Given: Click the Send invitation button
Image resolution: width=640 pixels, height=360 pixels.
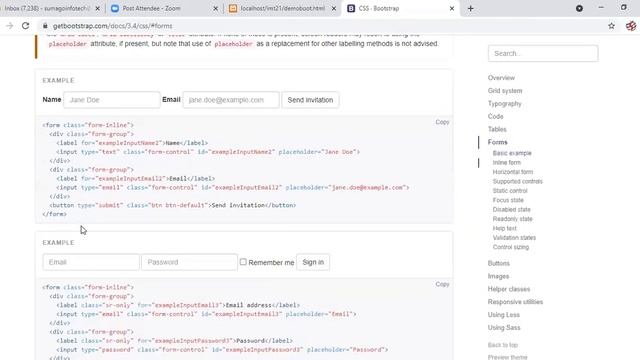Looking at the screenshot, I should [310, 100].
